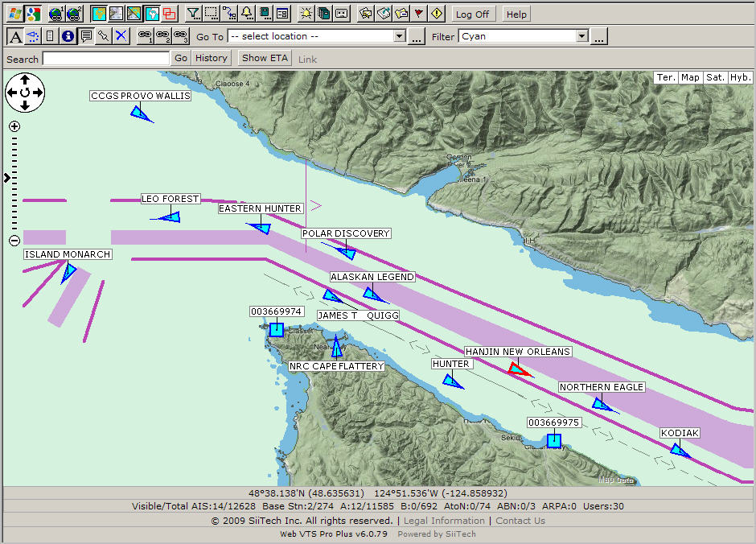756x544 pixels.
Task: Select the dashed rectangle area selection tool
Action: pos(212,14)
